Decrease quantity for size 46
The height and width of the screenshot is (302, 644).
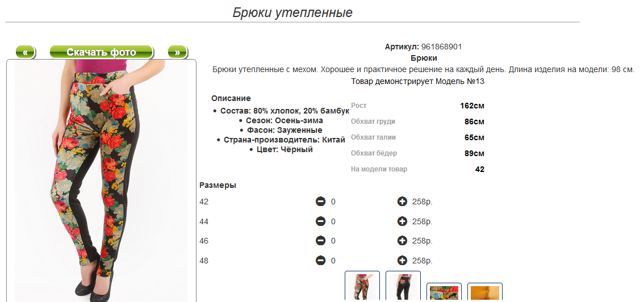click(x=320, y=241)
